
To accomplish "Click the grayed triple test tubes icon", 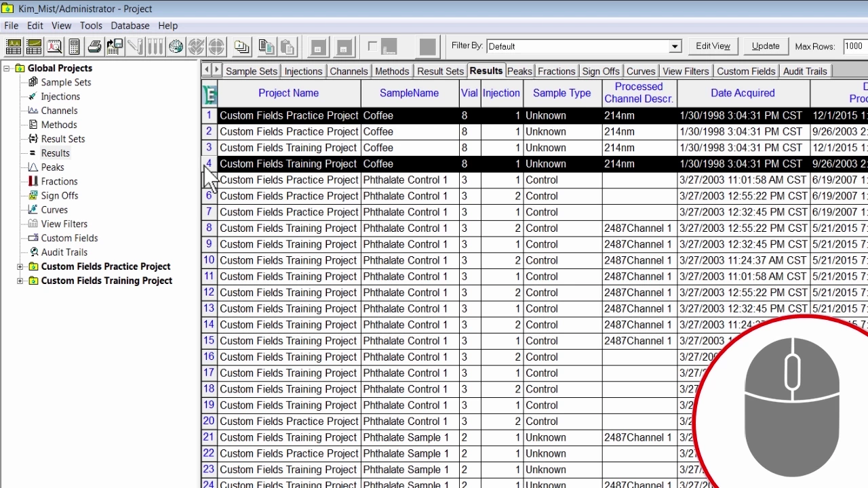I will (155, 47).
